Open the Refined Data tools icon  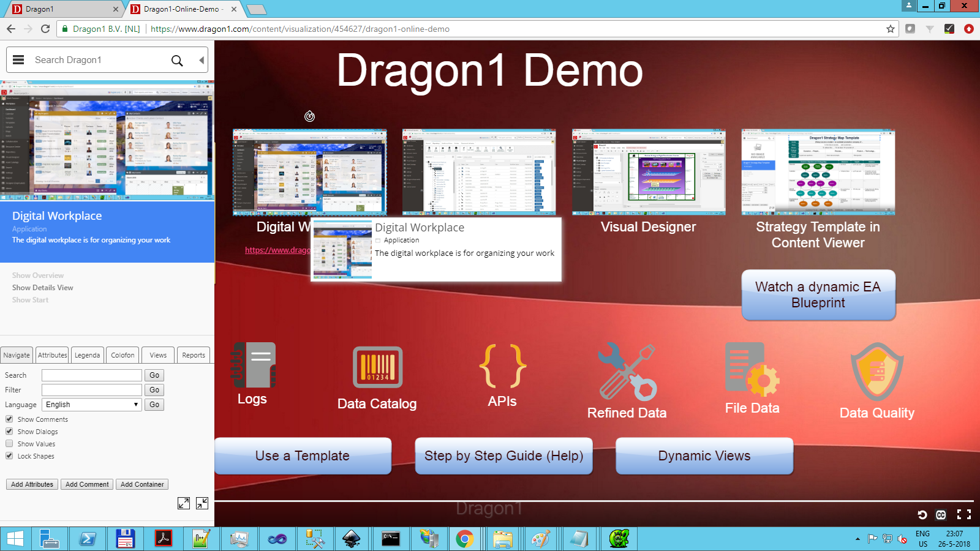627,371
